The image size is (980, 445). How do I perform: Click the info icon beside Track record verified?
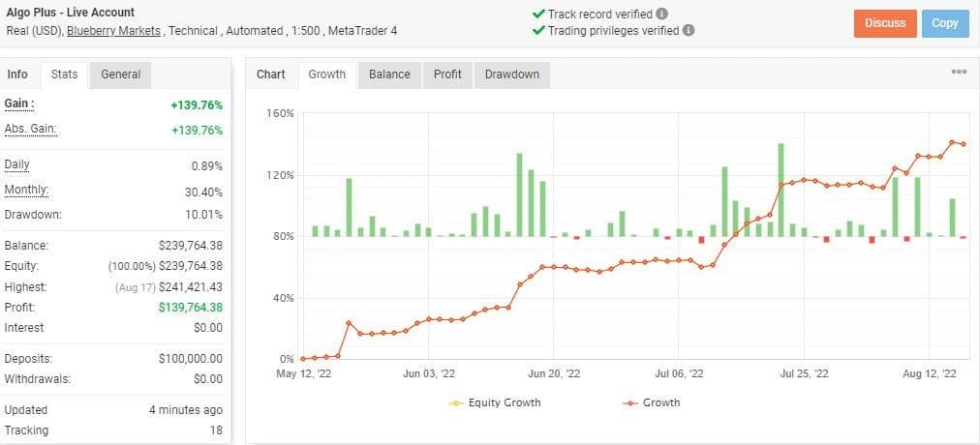tap(661, 14)
